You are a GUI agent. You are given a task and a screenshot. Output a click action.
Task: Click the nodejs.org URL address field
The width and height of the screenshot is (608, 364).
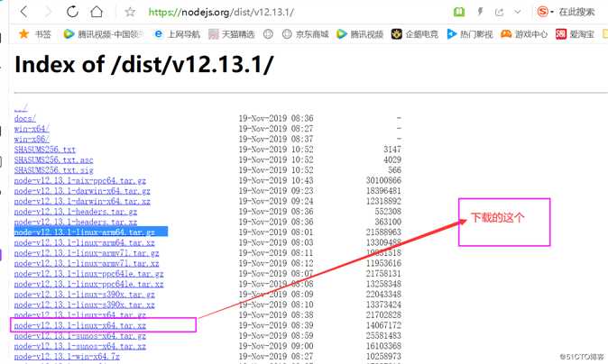[x=221, y=12]
